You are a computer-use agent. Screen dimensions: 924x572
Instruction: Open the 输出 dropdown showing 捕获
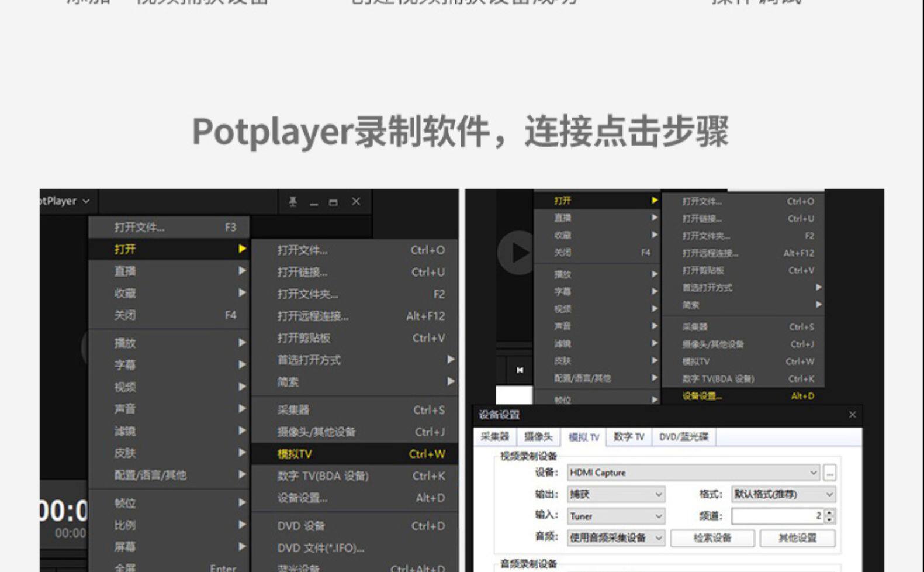click(x=616, y=494)
